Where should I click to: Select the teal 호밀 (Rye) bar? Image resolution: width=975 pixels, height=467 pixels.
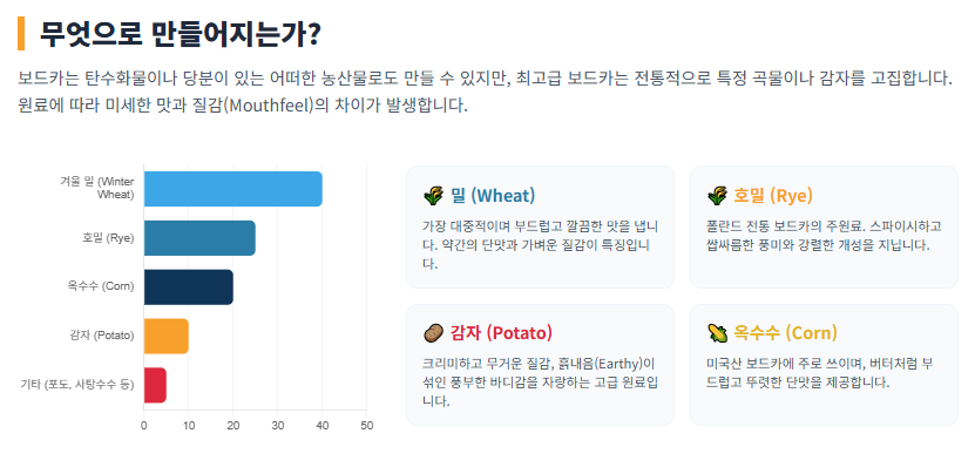200,238
